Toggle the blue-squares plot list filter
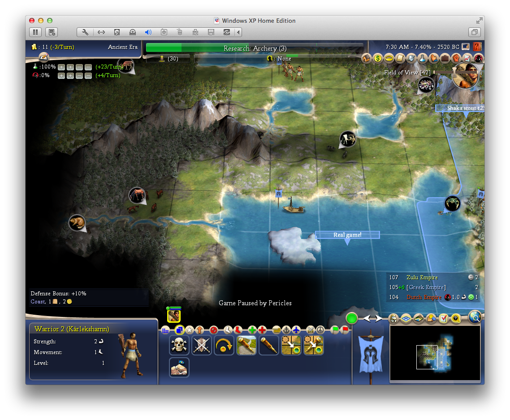This screenshot has width=510, height=420. point(179,330)
